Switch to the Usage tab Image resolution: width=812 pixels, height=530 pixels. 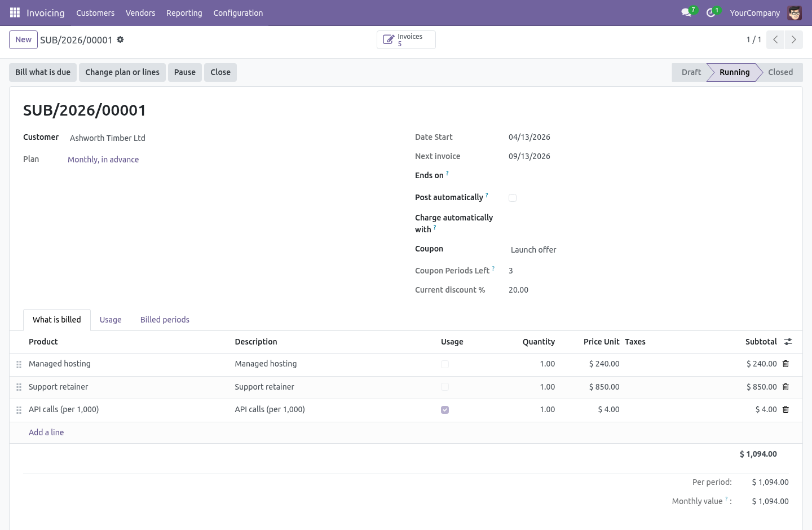111,320
